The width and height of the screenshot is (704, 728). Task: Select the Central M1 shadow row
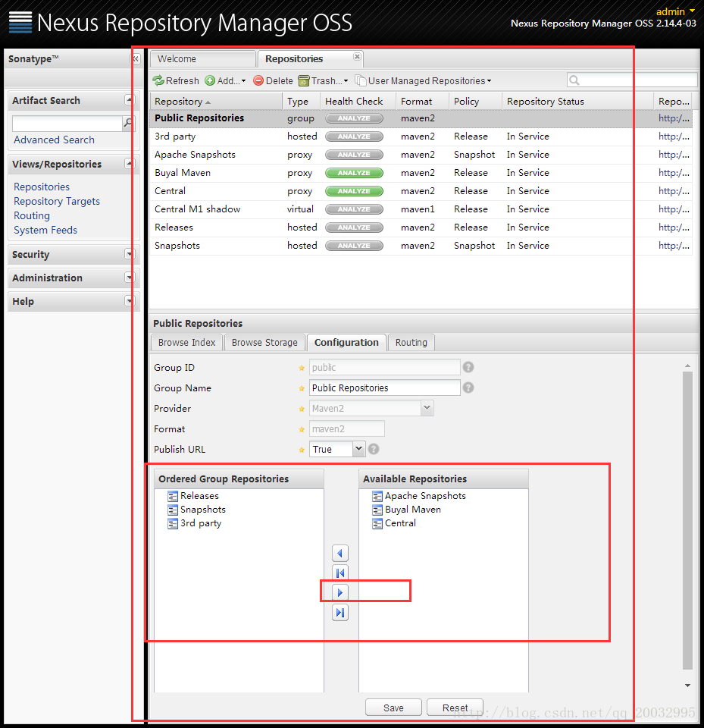421,209
